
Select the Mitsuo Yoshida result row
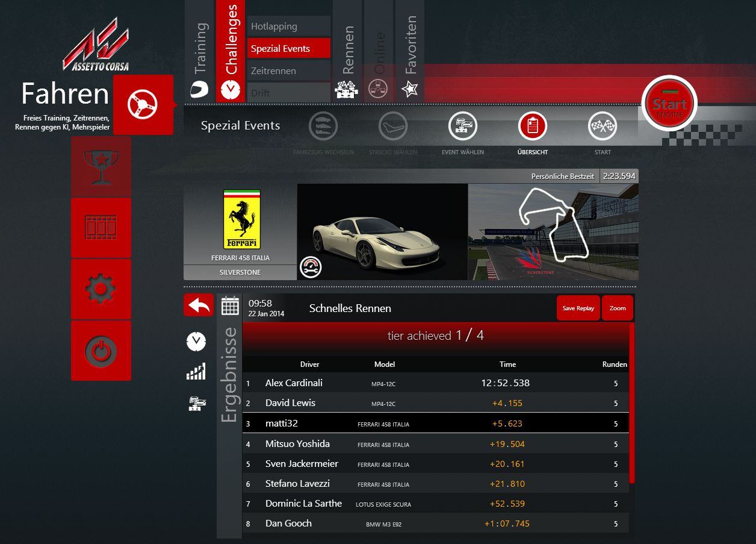[436, 443]
